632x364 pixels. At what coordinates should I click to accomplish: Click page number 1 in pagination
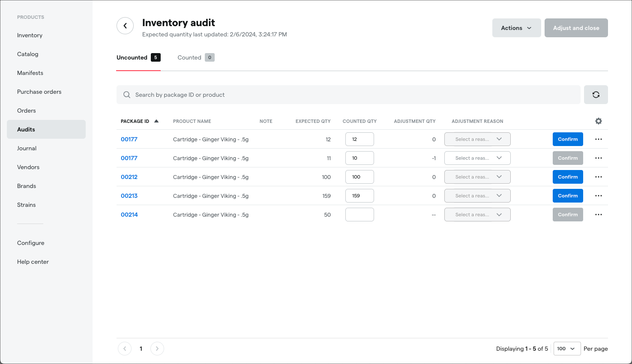click(141, 349)
